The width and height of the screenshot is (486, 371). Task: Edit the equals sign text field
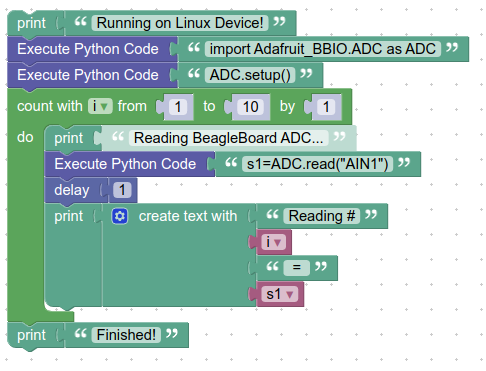click(x=297, y=268)
